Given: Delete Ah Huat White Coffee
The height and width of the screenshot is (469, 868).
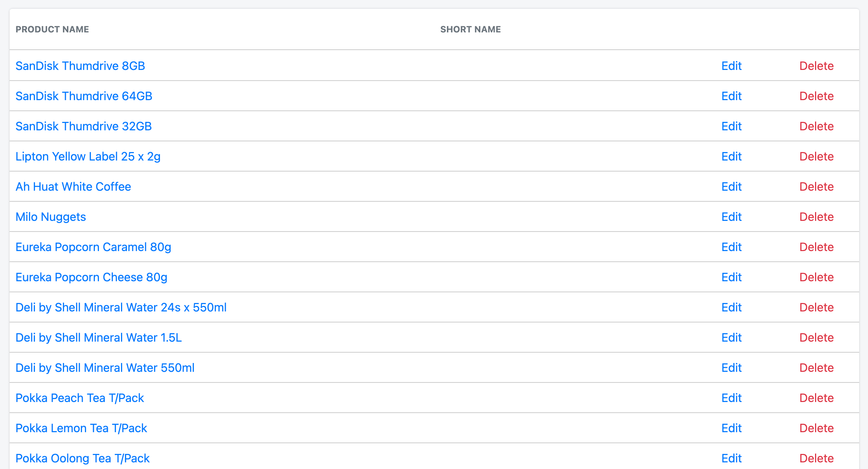Looking at the screenshot, I should (x=817, y=187).
